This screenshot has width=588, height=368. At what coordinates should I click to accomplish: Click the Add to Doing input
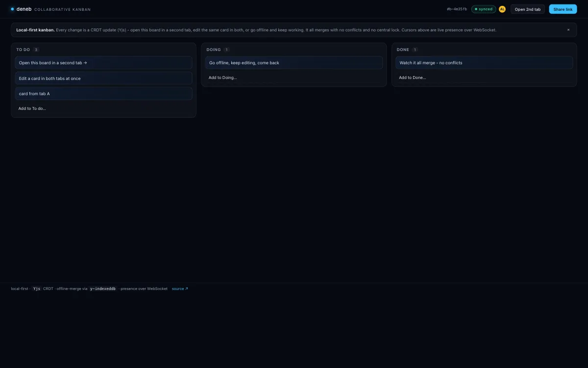pyautogui.click(x=294, y=78)
